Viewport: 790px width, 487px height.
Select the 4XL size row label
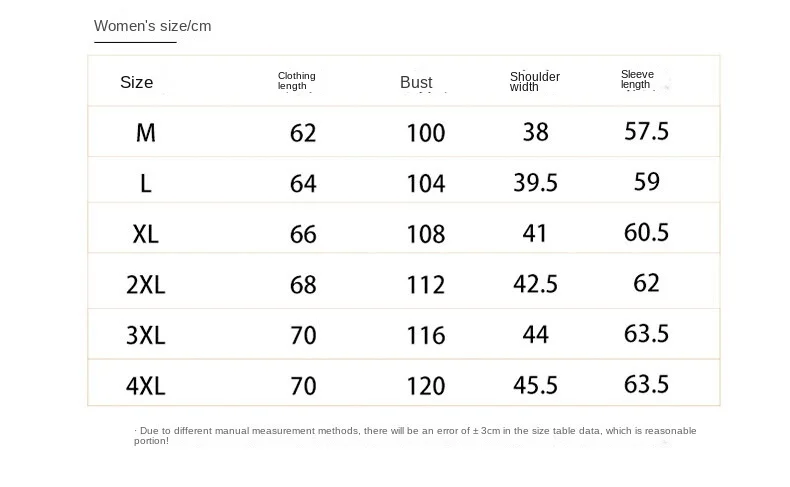point(146,385)
